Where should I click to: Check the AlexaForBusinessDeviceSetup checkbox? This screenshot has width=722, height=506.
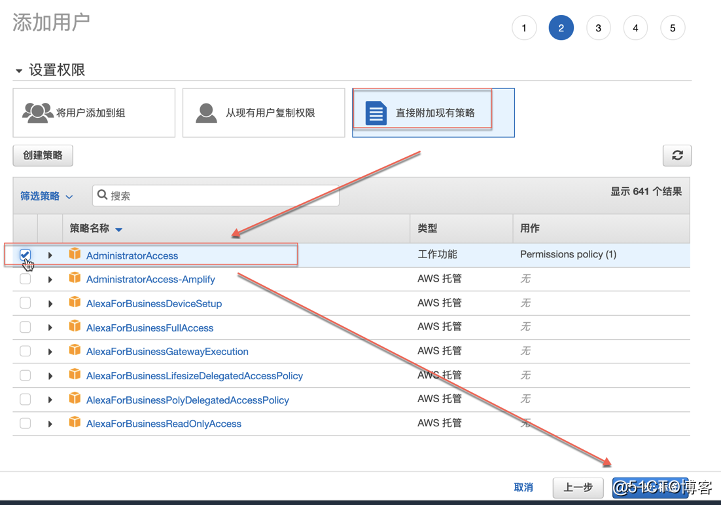25,303
